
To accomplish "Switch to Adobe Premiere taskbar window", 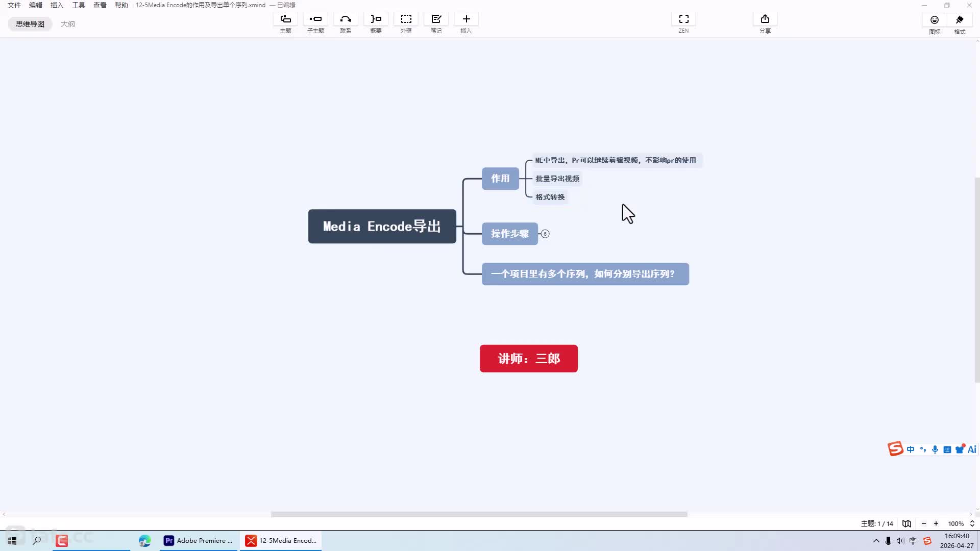I will pos(199,540).
